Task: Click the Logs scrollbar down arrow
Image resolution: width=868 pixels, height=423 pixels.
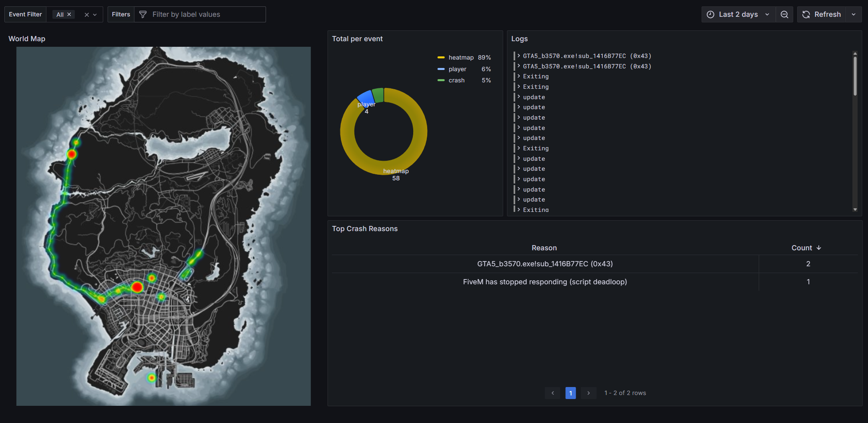Action: 855,210
